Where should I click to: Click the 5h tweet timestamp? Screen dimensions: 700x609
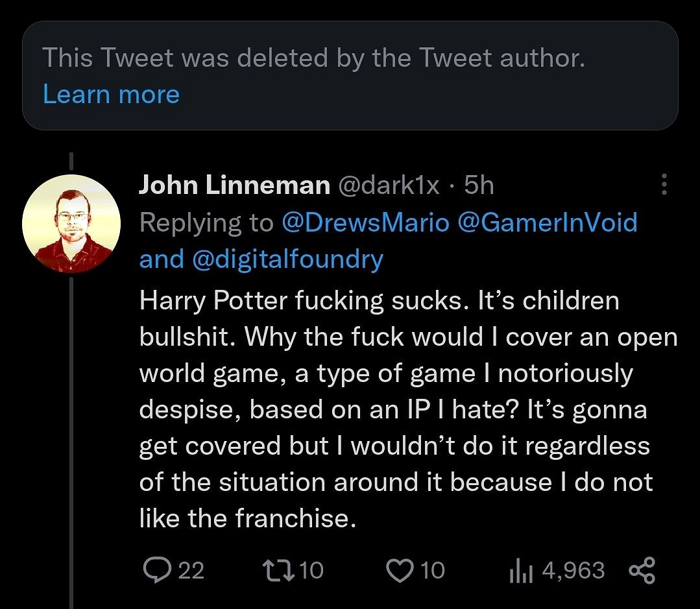[x=479, y=186]
